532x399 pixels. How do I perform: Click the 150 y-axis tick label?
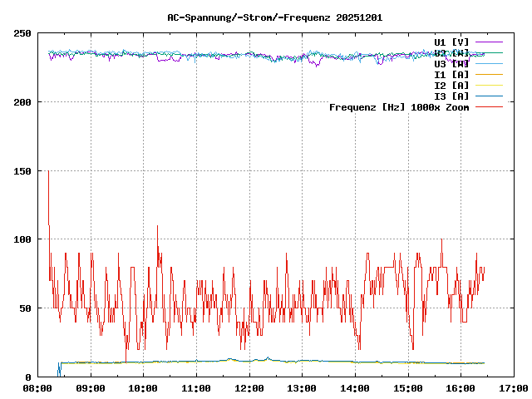tap(22, 170)
